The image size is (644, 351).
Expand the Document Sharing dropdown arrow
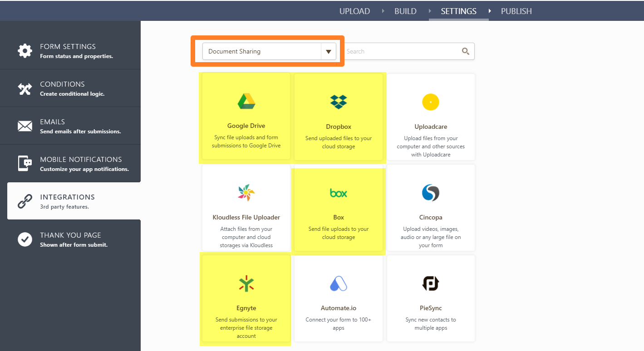pyautogui.click(x=328, y=52)
